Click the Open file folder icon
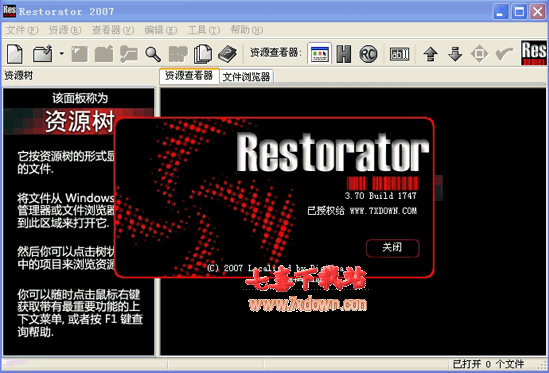This screenshot has width=549, height=373. point(43,54)
